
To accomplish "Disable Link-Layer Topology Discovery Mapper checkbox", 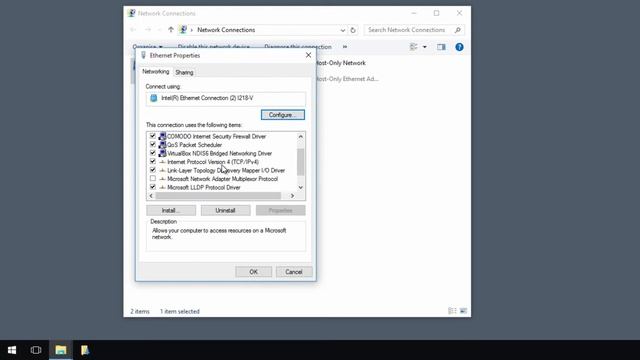I will pyautogui.click(x=153, y=170).
